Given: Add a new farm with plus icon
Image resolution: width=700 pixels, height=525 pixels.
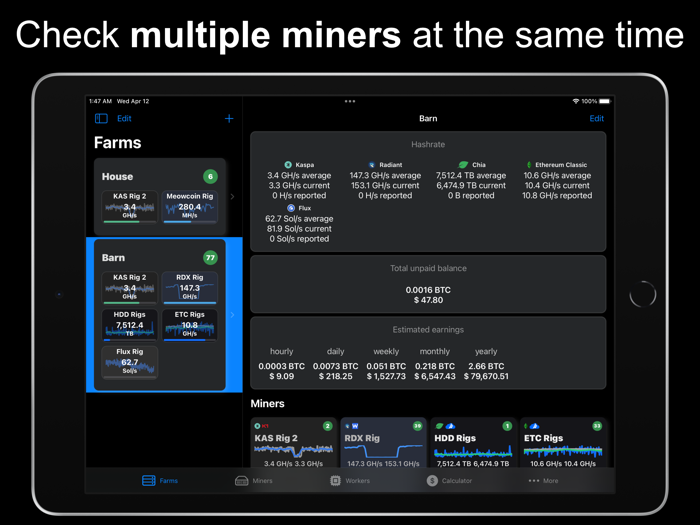Looking at the screenshot, I should (229, 118).
